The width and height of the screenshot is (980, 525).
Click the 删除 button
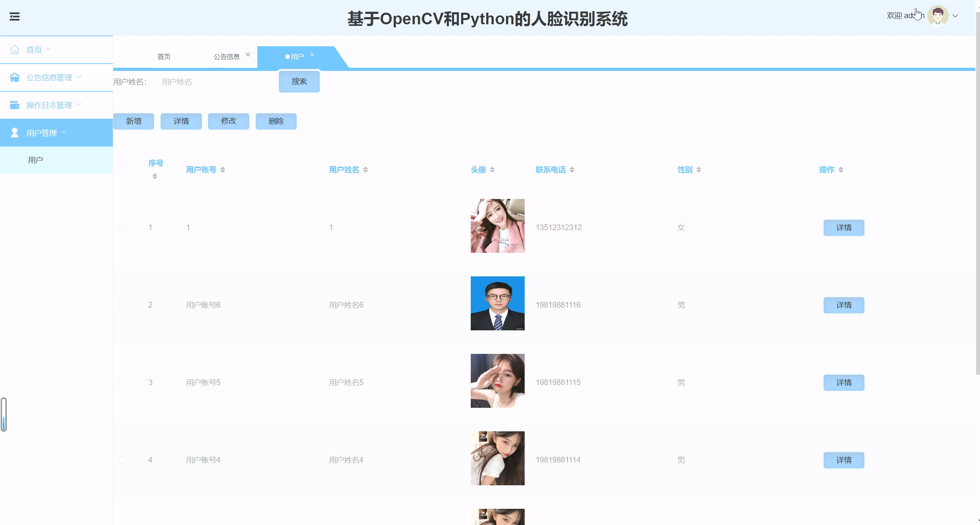pyautogui.click(x=276, y=121)
